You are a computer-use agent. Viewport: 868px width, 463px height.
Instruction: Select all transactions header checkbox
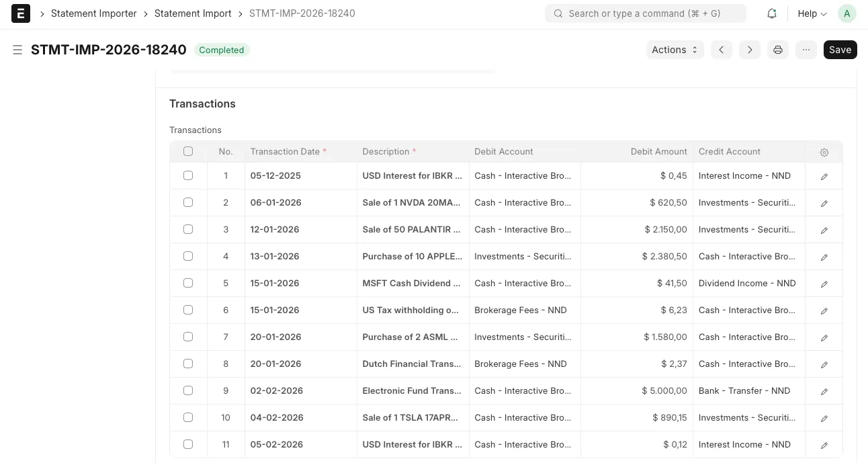coord(188,151)
